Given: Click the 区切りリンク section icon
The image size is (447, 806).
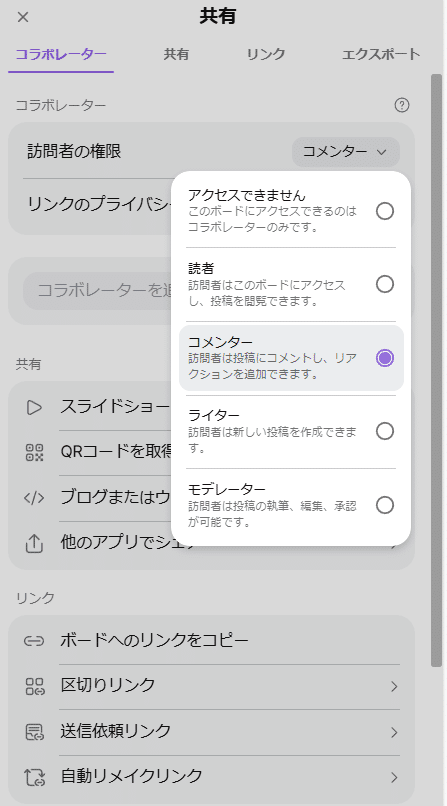Looking at the screenshot, I should (34, 686).
